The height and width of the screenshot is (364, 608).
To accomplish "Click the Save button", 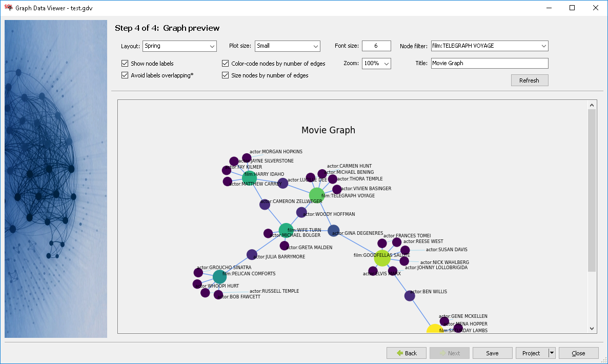I will coord(493,353).
